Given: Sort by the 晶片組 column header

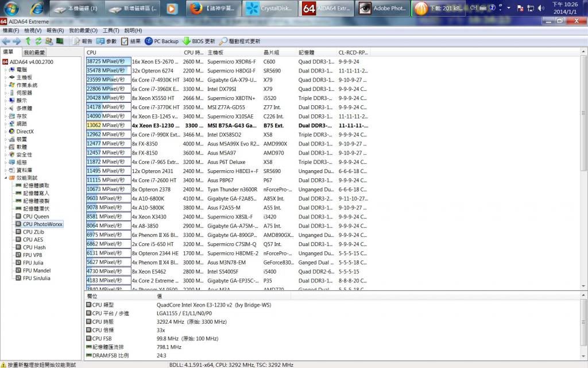Looking at the screenshot, I should tap(280, 52).
